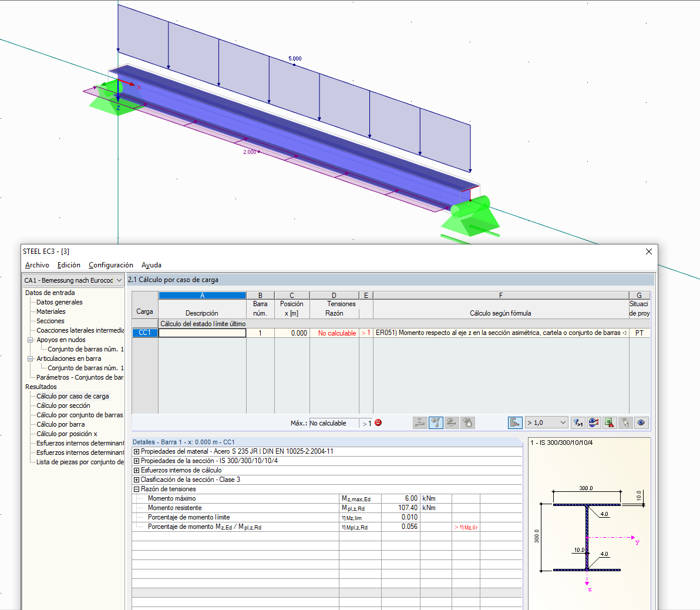This screenshot has width=700, height=610.
Task: Click the Máx. 'No calculable' field
Action: click(x=334, y=423)
